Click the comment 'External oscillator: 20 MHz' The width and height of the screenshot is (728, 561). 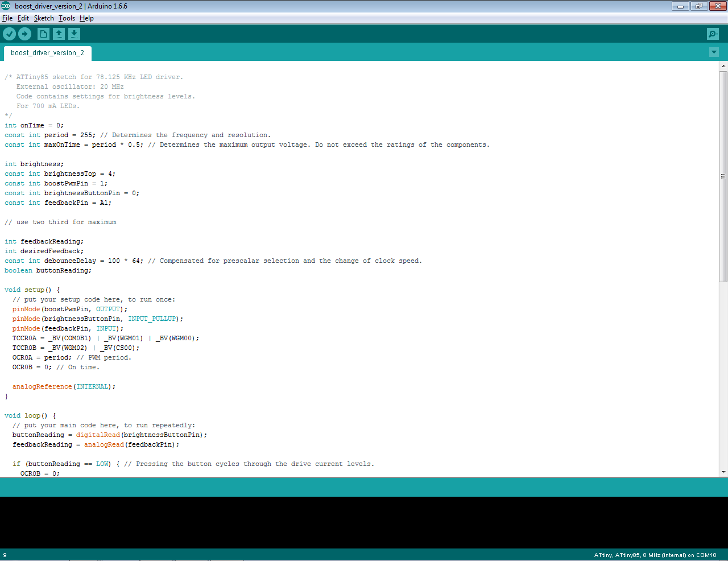[x=70, y=87]
